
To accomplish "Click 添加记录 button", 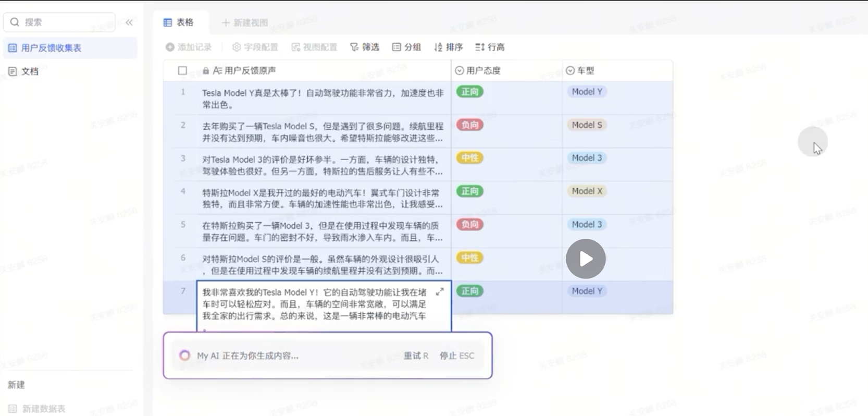I will (x=189, y=47).
